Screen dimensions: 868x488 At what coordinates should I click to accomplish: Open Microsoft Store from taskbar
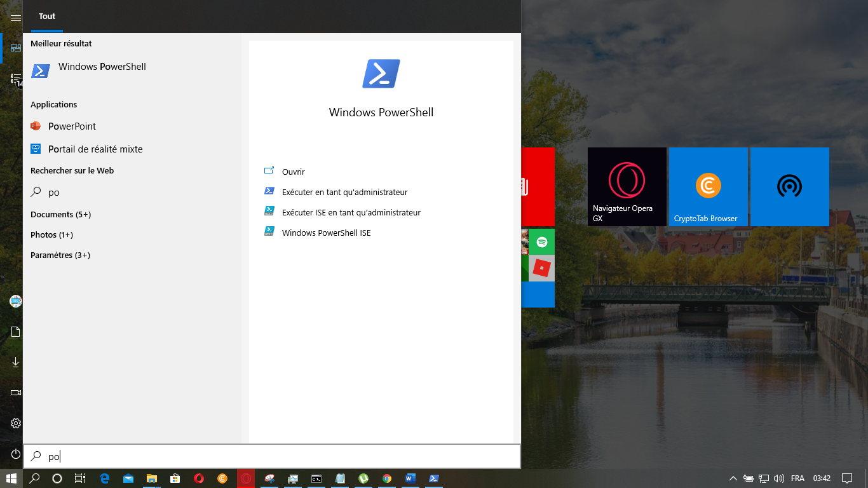[x=175, y=478]
